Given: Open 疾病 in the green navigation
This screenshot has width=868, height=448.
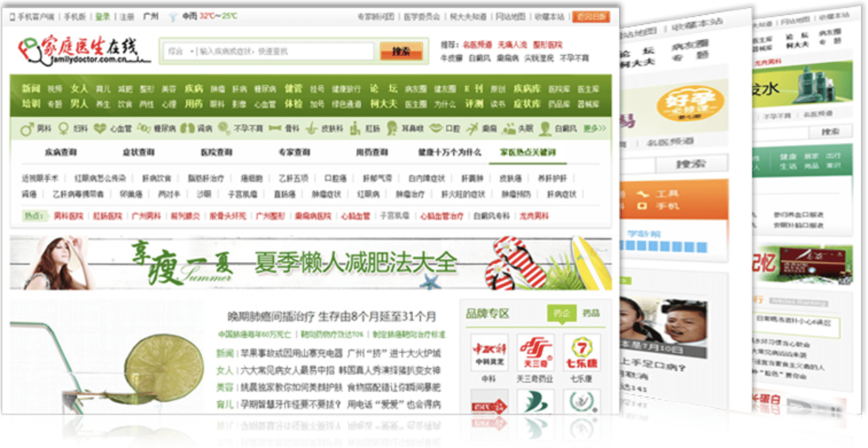Looking at the screenshot, I should pyautogui.click(x=194, y=89).
